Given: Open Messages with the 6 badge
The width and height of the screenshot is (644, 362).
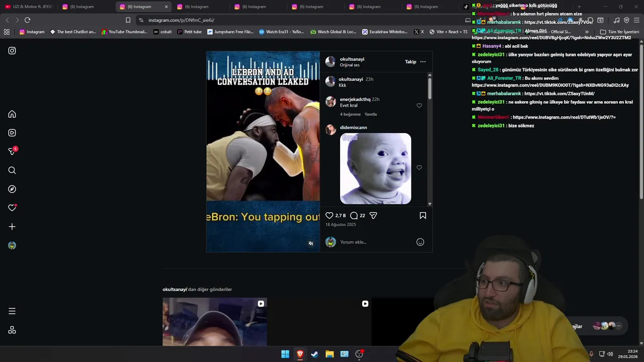Looking at the screenshot, I should pos(13,151).
